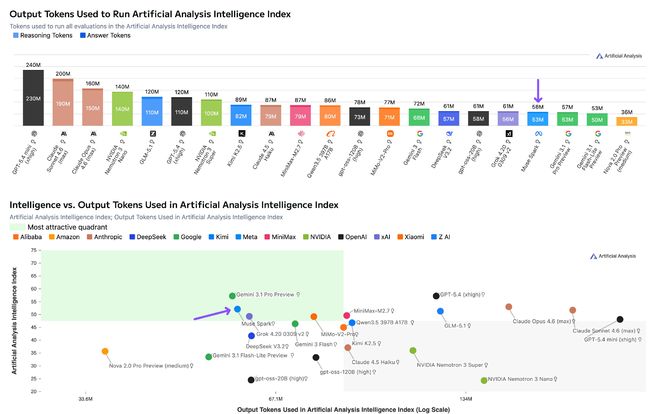Toggle the Answer Tokens legend item
The image size is (660, 414).
tap(82, 35)
